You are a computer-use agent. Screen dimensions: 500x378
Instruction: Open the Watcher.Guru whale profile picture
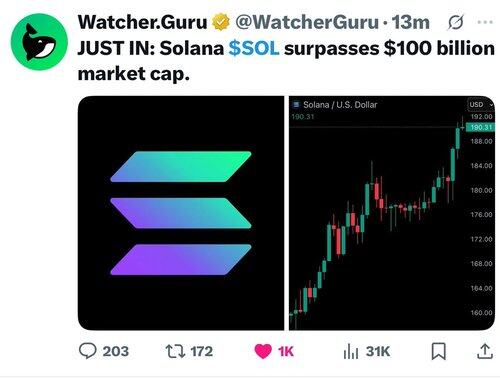pyautogui.click(x=39, y=41)
